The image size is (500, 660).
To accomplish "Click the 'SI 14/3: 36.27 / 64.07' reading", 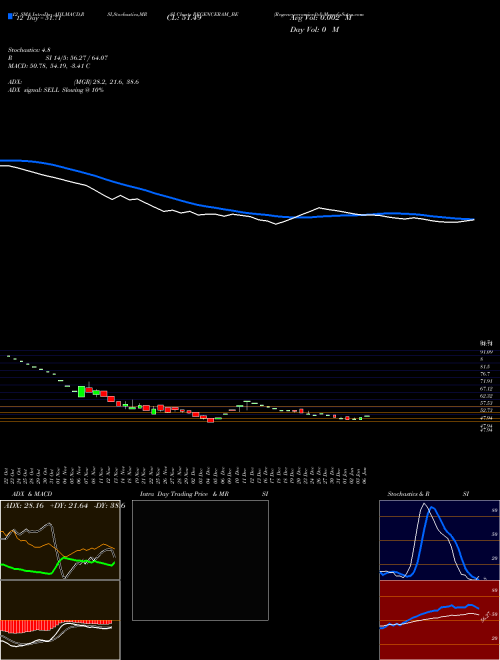I will (x=77, y=58).
